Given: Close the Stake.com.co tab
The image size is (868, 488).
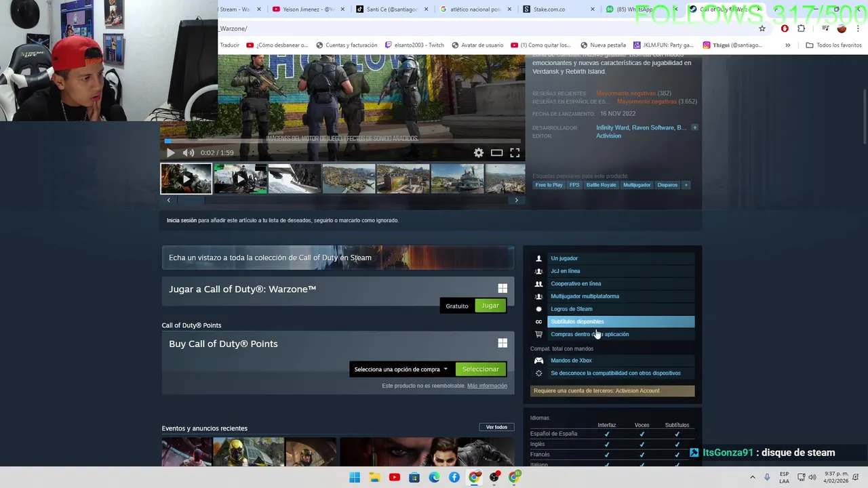Looking at the screenshot, I should pos(593,9).
